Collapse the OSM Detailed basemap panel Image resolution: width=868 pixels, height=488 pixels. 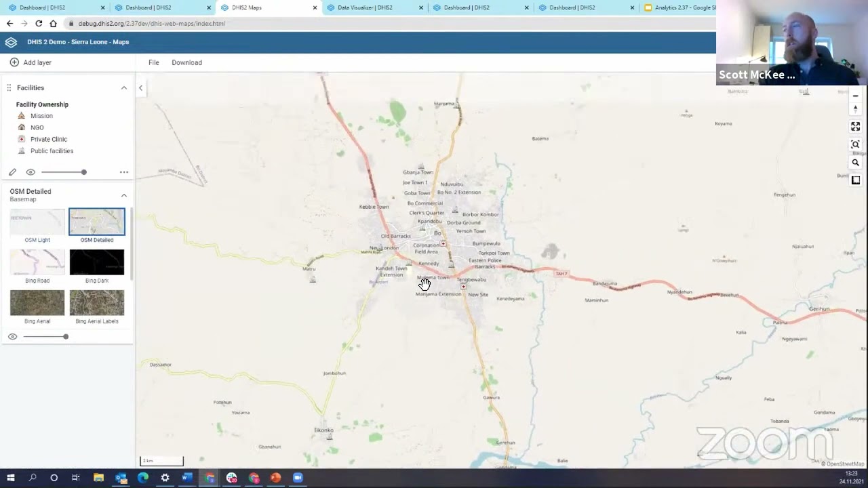[124, 195]
